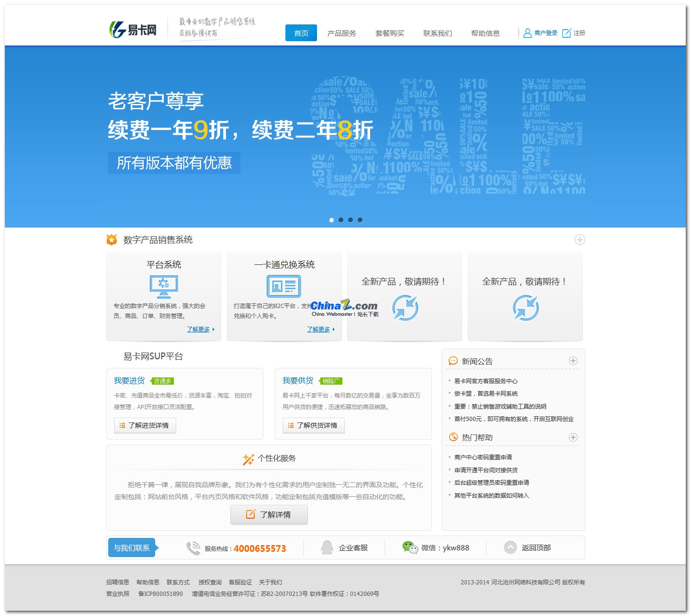Click the 了解详情 button
Image resolution: width=691 pixels, height=616 pixels.
coord(269,514)
